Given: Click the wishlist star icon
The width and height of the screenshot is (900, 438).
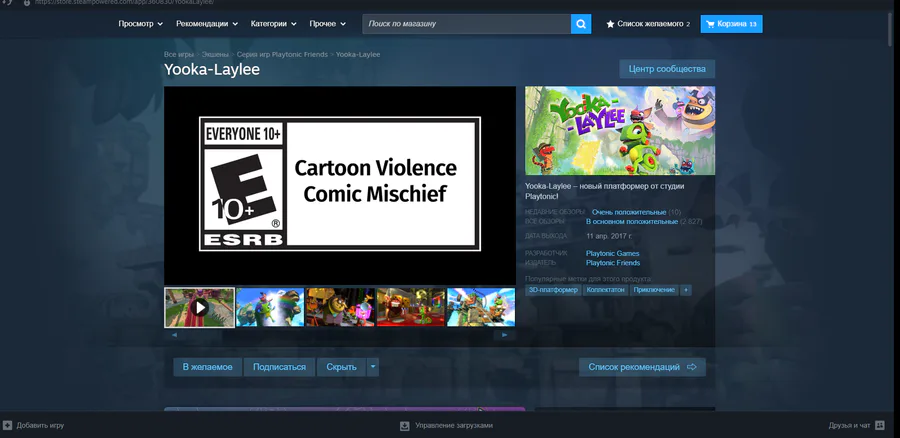Looking at the screenshot, I should 610,24.
